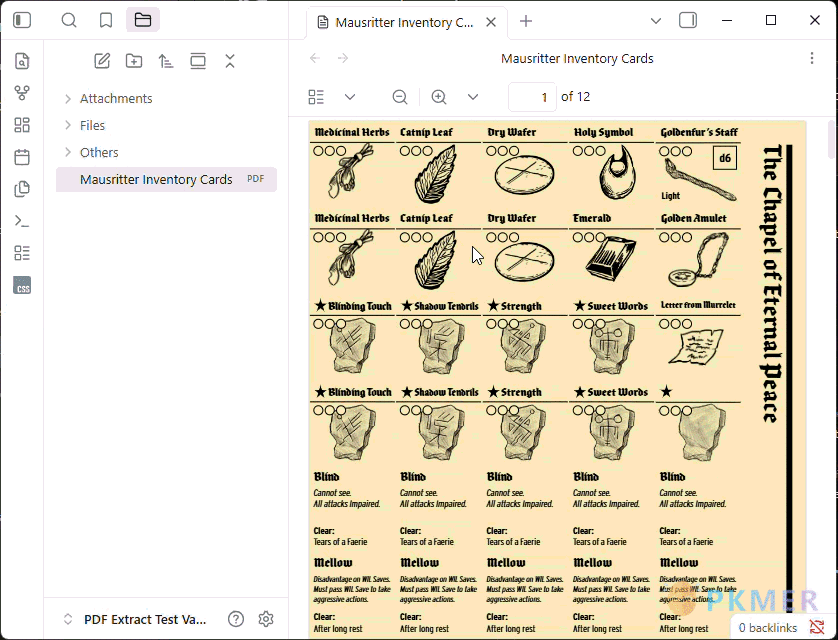The height and width of the screenshot is (640, 838).
Task: Click the Golden Amulet card
Action: coord(699,251)
